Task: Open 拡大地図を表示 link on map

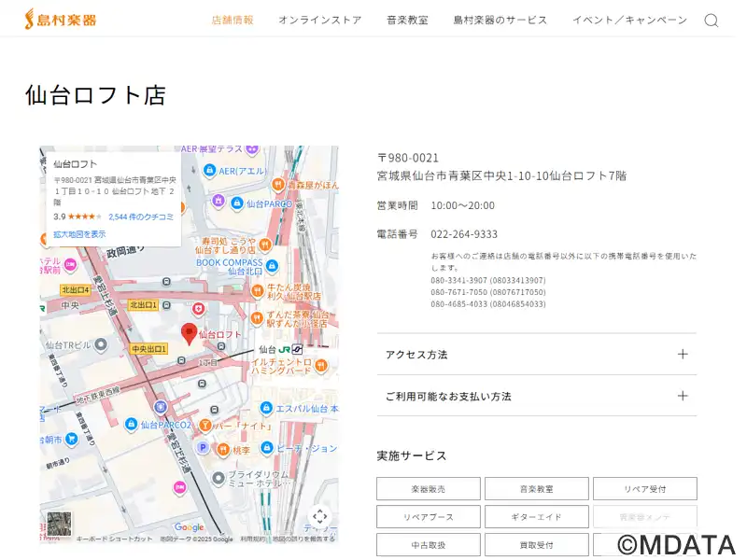Action: click(79, 234)
